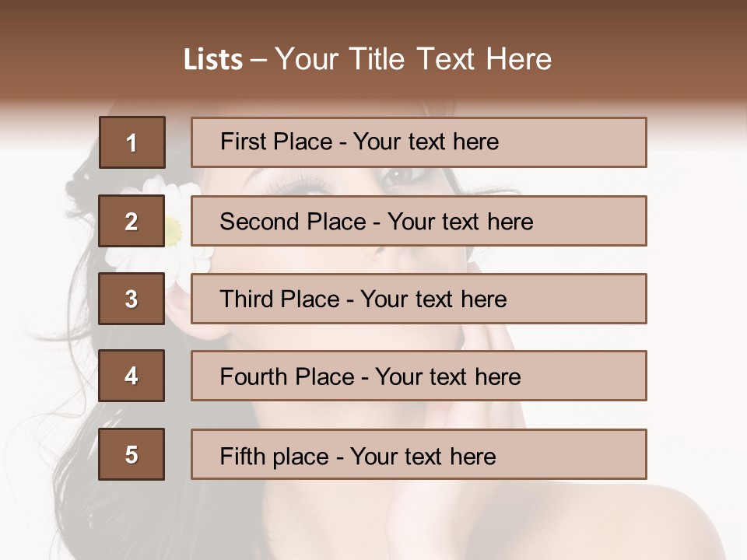The width and height of the screenshot is (747, 560).
Task: Click the Fourth Place text bar
Action: [419, 376]
